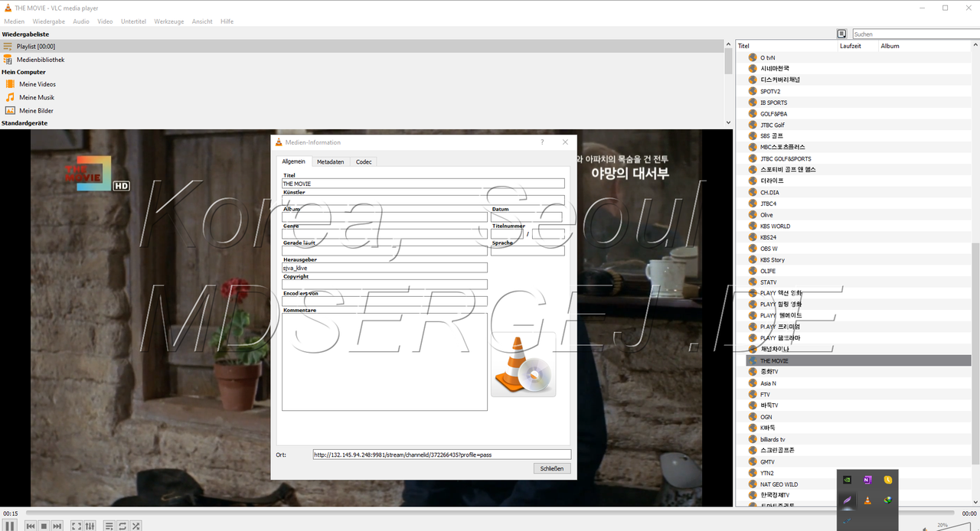Pause playback with the pause button

pyautogui.click(x=11, y=526)
